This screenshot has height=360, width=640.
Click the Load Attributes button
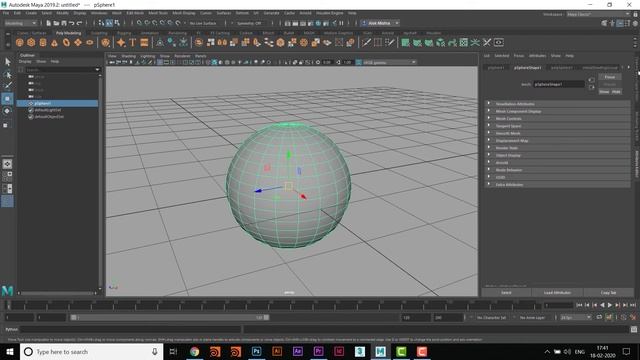point(557,293)
